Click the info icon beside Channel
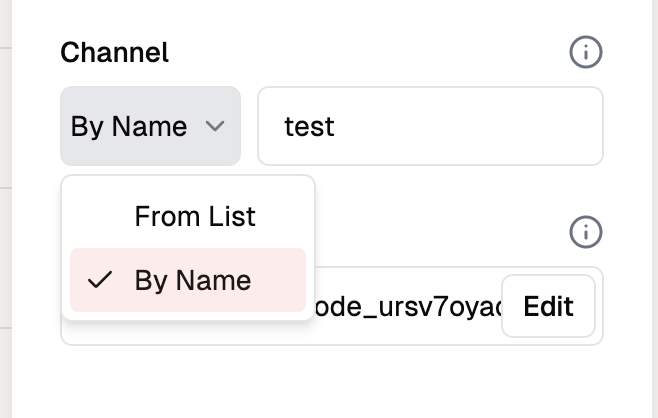The image size is (658, 418). click(x=585, y=52)
